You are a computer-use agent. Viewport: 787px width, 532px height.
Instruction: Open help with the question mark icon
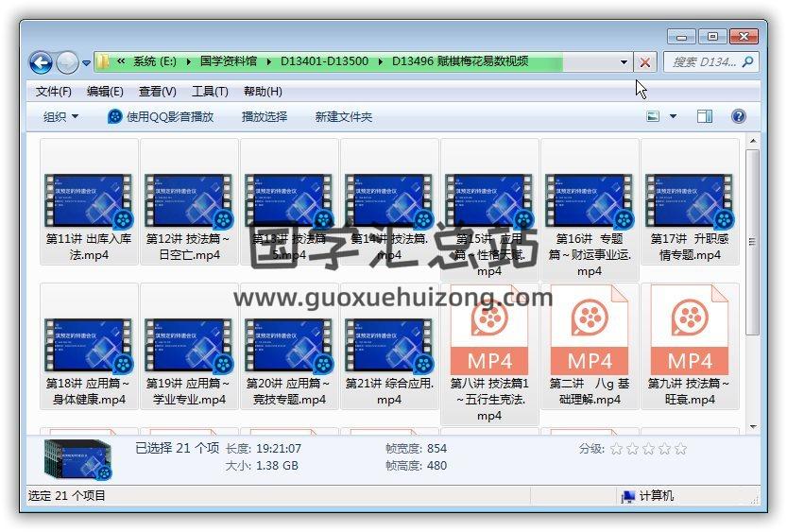738,116
